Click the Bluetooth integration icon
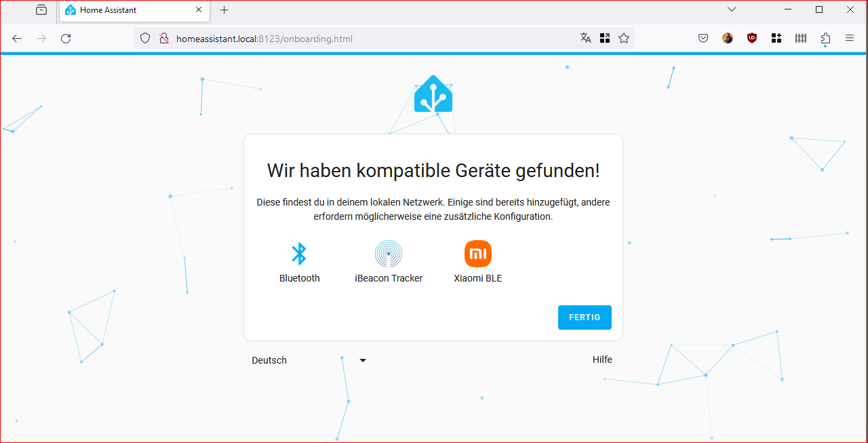Screen dimensions: 868x443 (x=299, y=254)
